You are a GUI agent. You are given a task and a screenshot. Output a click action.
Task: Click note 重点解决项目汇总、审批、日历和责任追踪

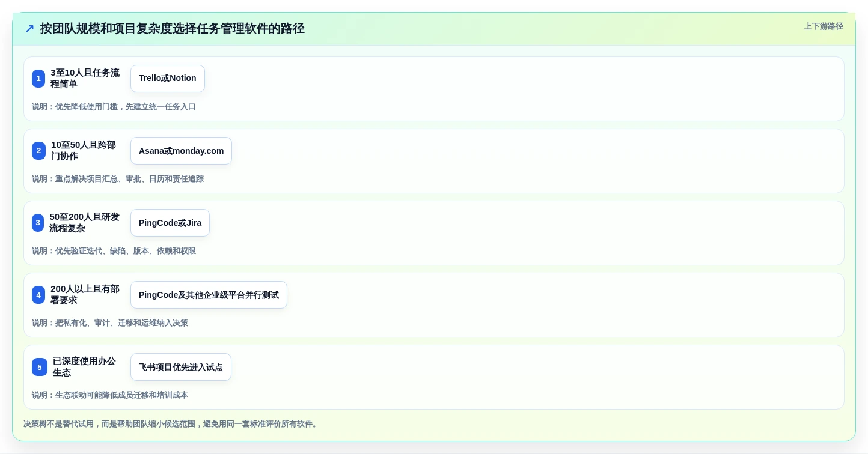(118, 179)
